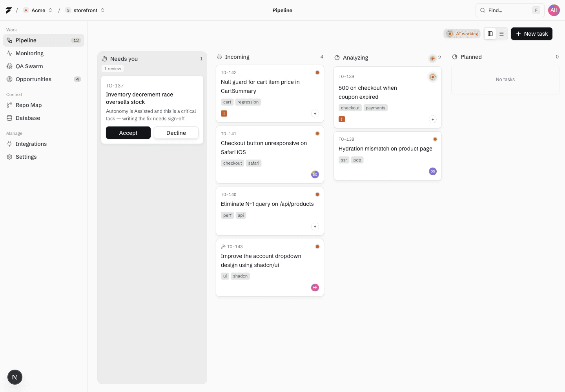
Task: Click the AI activity indicator on TO-139
Action: 433,77
